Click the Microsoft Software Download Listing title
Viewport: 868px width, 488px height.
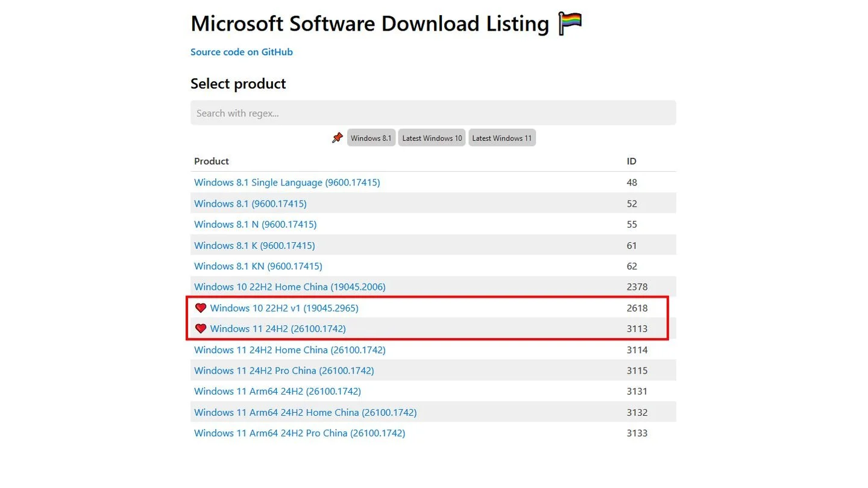pos(370,24)
